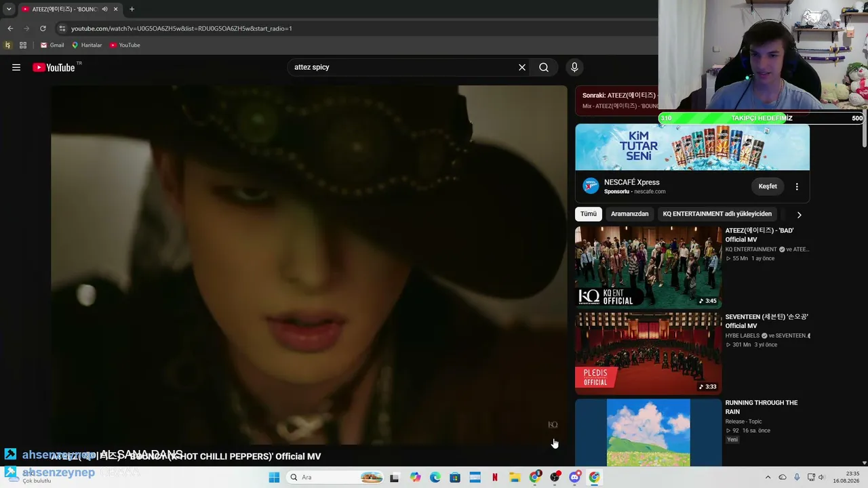
Task: Open the weather widget on the taskbar
Action: (31, 477)
